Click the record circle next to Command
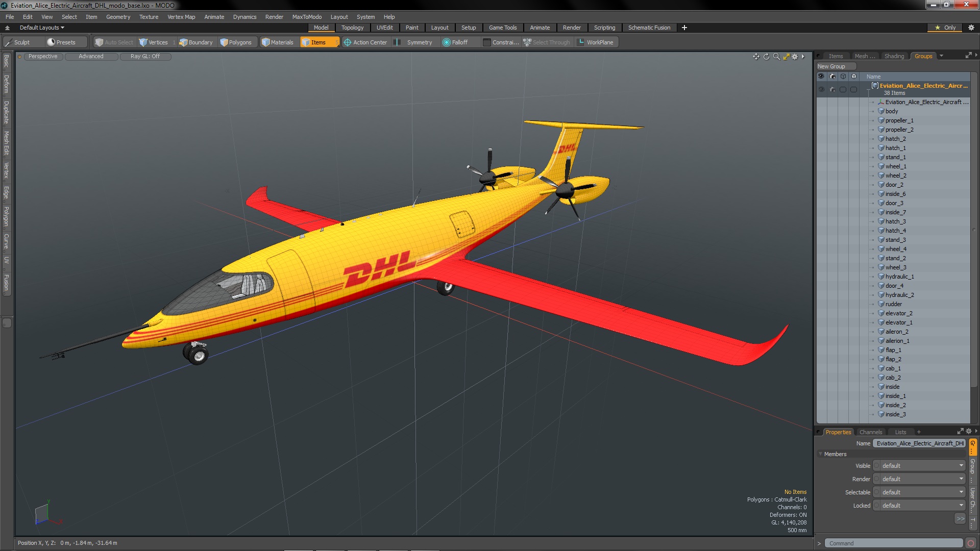 click(971, 543)
